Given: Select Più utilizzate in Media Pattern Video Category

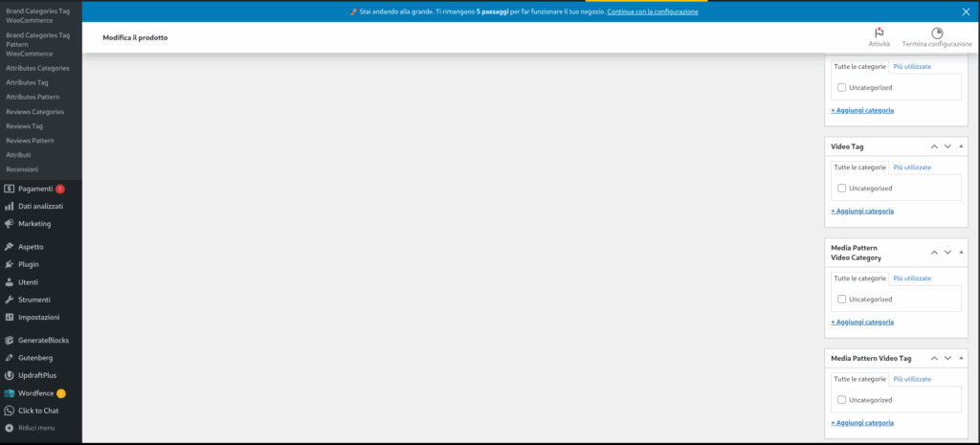Looking at the screenshot, I should point(912,278).
